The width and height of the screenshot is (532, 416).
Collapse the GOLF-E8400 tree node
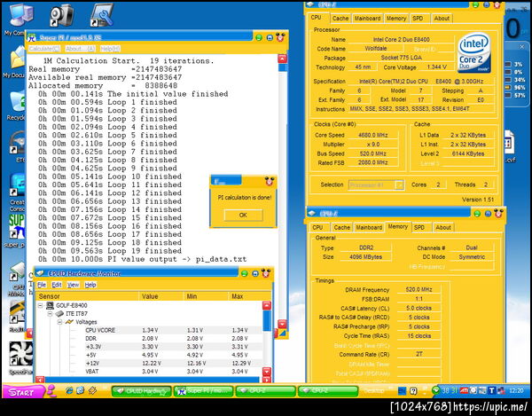pyautogui.click(x=40, y=305)
